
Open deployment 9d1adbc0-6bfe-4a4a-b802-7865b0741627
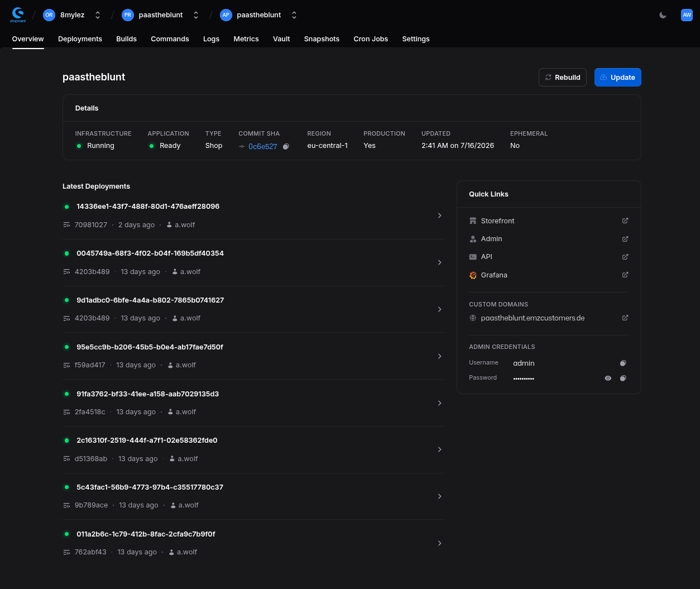pyautogui.click(x=150, y=300)
